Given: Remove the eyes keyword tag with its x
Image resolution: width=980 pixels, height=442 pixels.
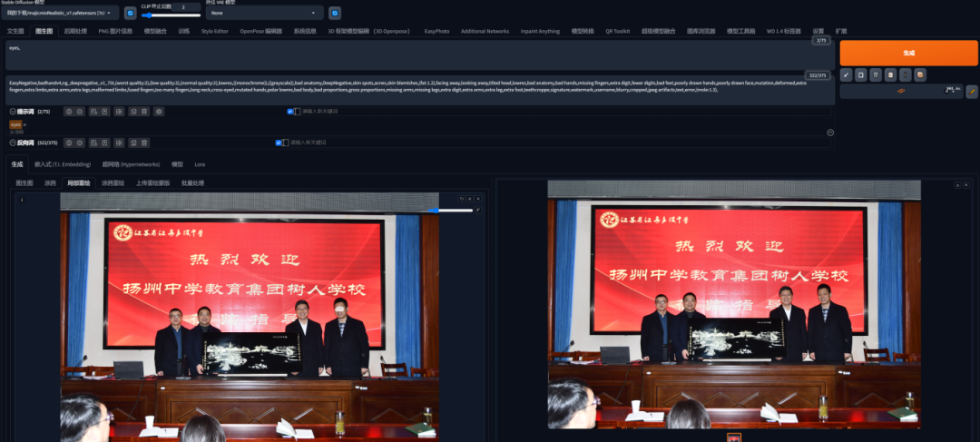Looking at the screenshot, I should [x=24, y=124].
